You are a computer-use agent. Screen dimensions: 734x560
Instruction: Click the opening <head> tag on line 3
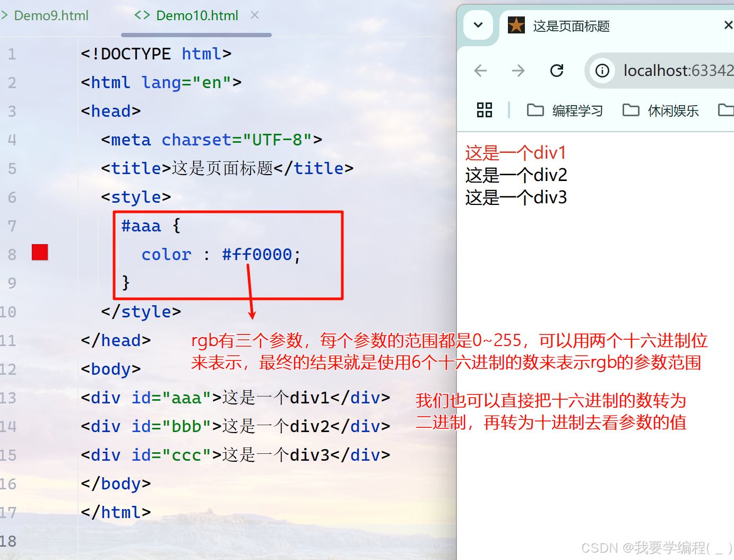tap(111, 111)
